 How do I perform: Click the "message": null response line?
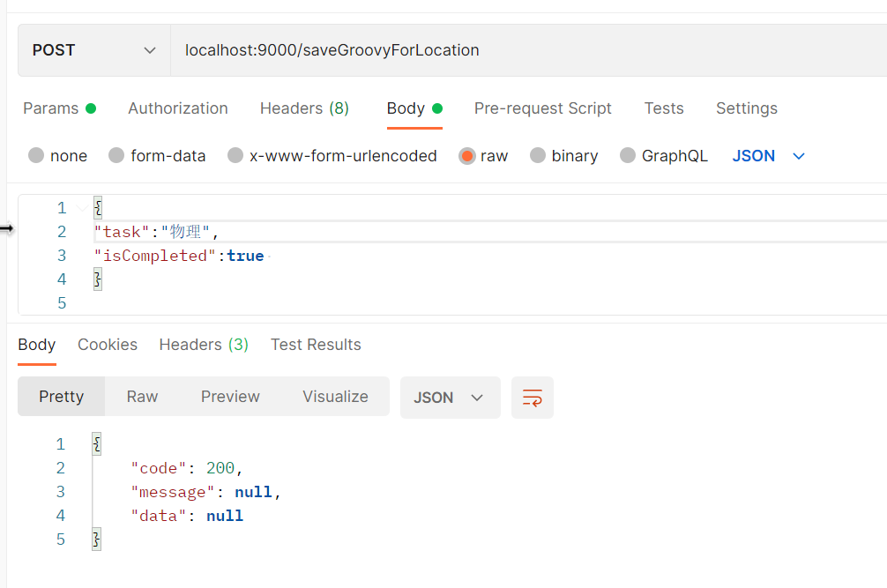pos(206,492)
